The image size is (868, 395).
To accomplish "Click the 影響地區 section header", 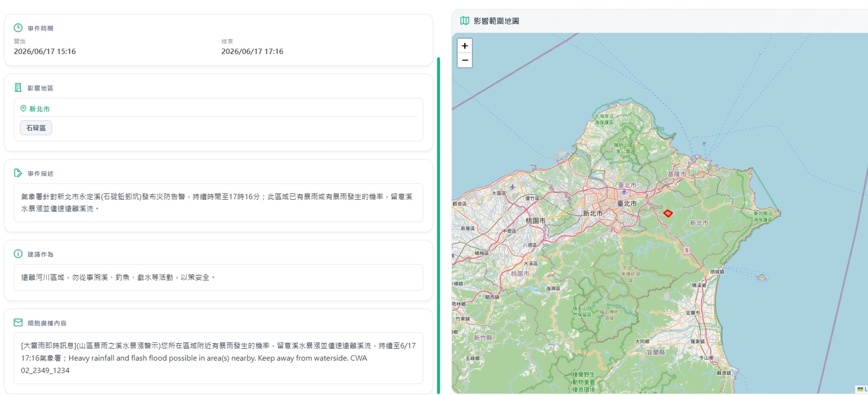I will pyautogui.click(x=41, y=88).
